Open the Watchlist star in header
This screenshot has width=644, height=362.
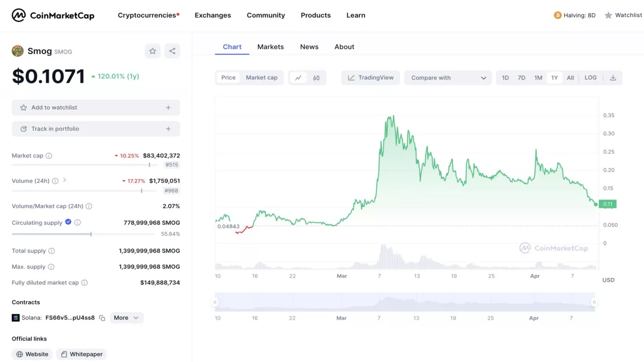608,15
